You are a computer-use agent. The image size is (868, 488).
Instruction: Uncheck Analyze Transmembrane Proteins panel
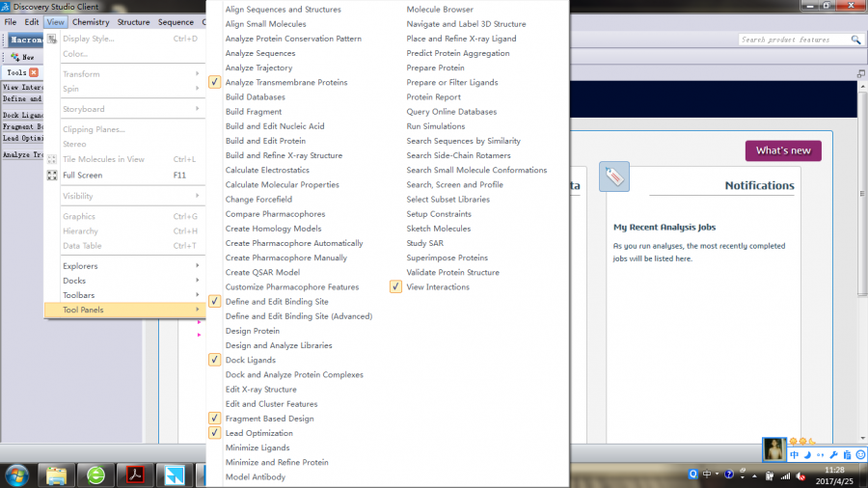[x=215, y=82]
